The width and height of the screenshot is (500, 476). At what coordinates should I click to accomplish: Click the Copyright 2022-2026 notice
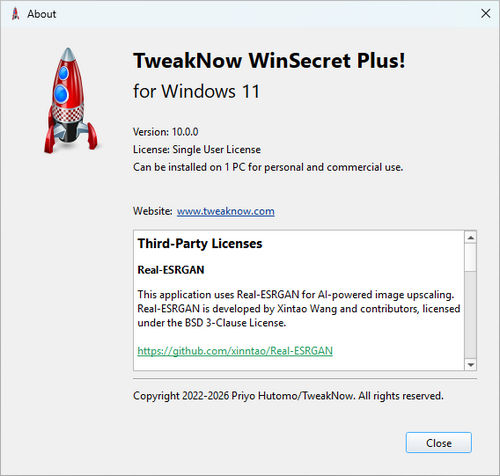tap(288, 396)
